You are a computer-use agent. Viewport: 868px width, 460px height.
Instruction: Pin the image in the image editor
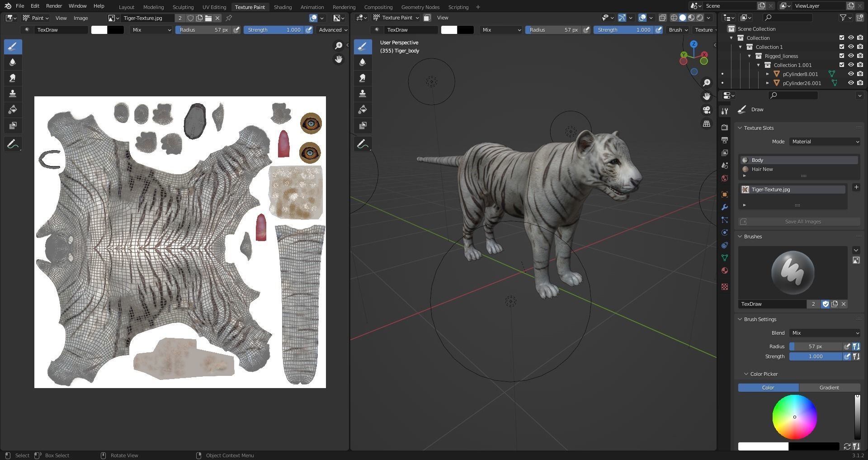click(229, 18)
